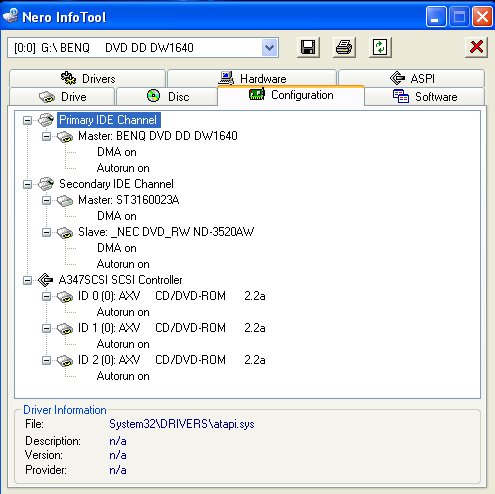This screenshot has height=494, width=495.
Task: Switch to the Software tab
Action: 425,97
